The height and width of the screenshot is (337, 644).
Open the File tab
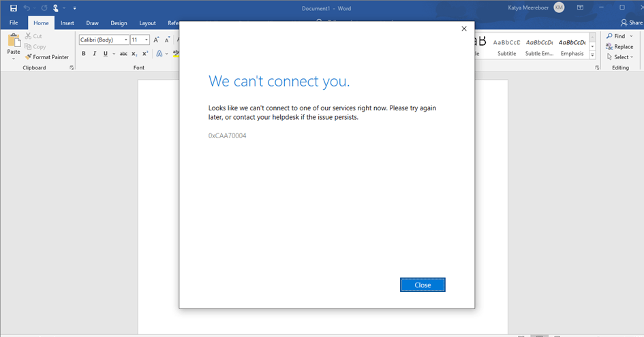[14, 23]
